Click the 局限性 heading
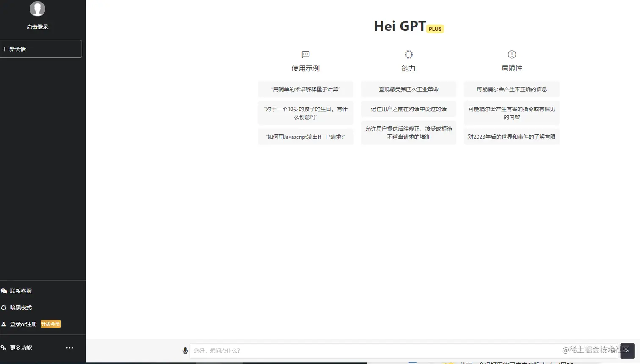640x364 pixels. (x=512, y=68)
